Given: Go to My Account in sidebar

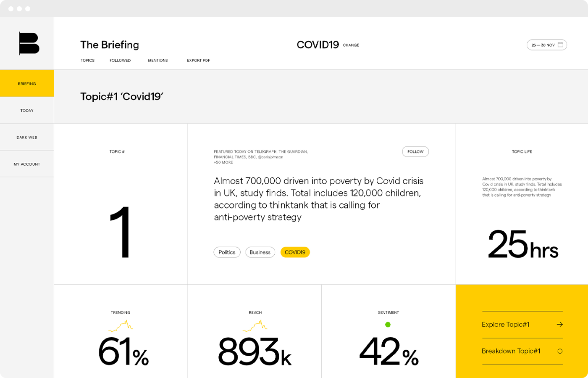Looking at the screenshot, I should [27, 164].
